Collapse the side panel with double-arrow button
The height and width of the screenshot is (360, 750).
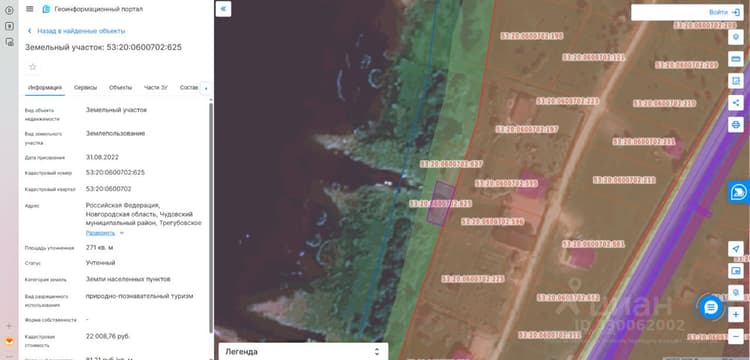(x=223, y=9)
